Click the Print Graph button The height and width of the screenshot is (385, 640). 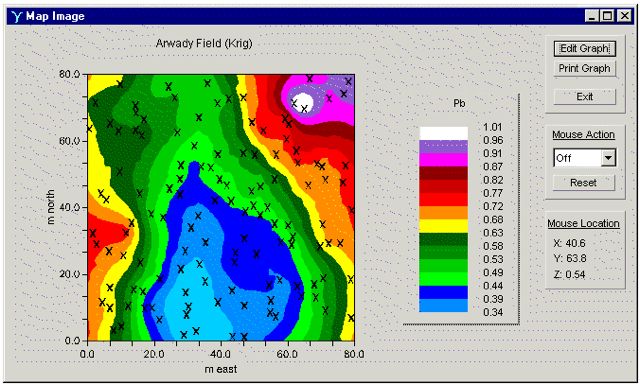[584, 69]
